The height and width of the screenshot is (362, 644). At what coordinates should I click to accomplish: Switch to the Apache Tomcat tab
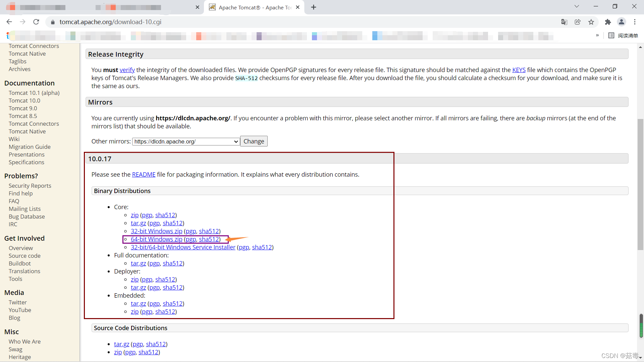(255, 7)
